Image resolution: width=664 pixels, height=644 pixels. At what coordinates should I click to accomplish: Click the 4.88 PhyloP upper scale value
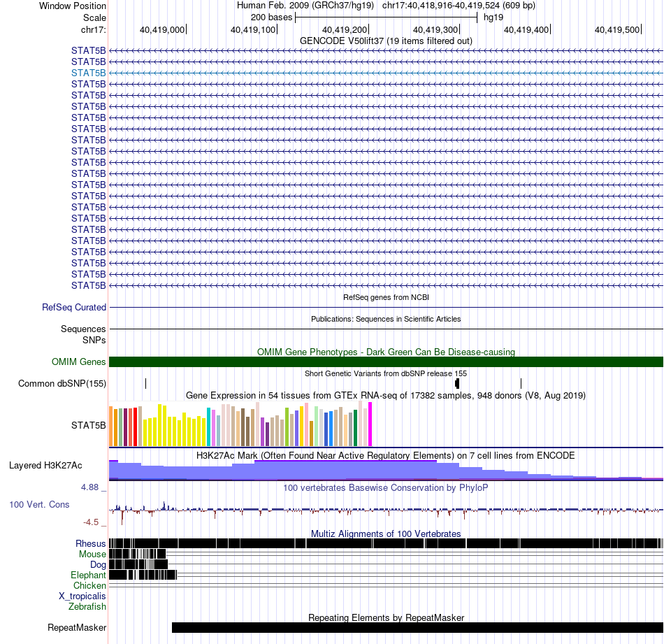(89, 487)
